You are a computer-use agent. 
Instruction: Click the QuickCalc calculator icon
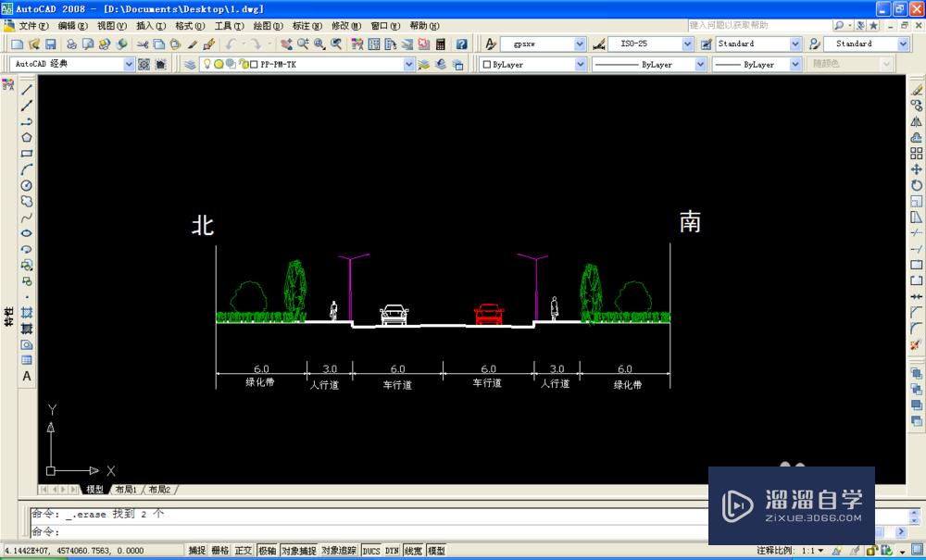point(440,44)
